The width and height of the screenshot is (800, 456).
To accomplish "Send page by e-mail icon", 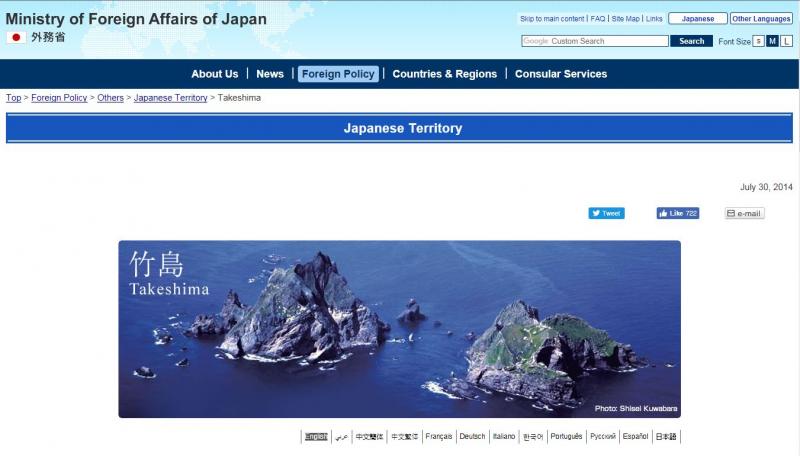I will 744,213.
